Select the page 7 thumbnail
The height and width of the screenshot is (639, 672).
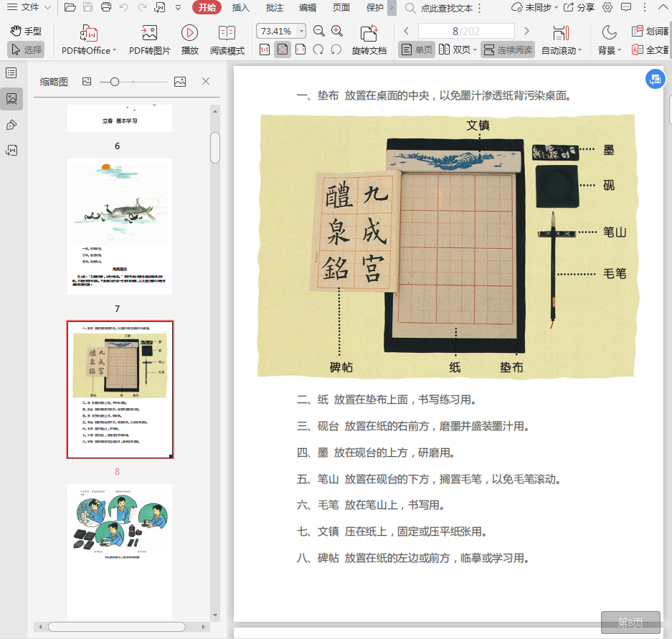click(x=120, y=226)
